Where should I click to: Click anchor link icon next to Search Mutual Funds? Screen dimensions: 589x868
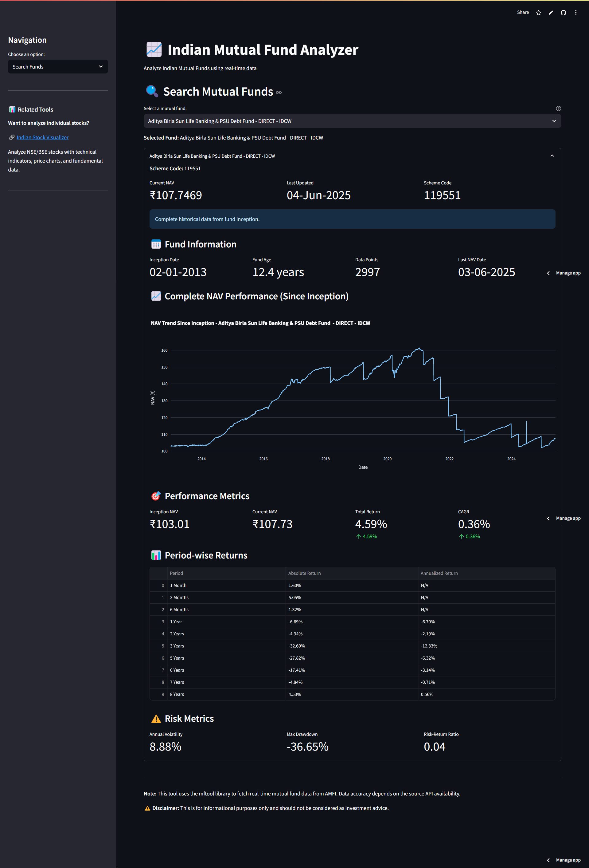click(x=279, y=93)
